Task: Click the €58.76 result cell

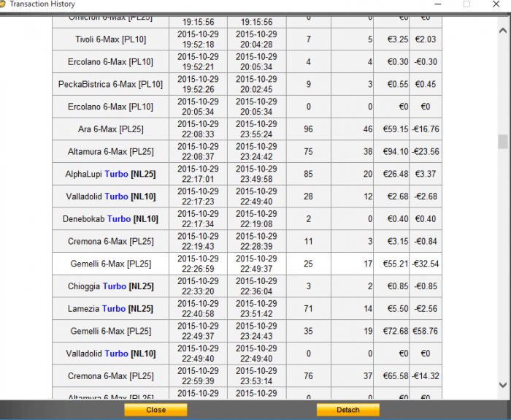Action: 426,331
